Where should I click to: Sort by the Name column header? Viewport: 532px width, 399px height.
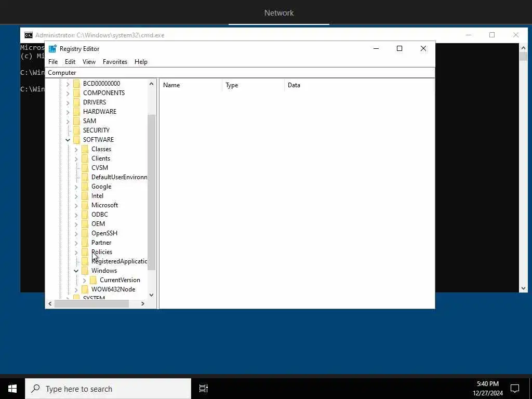click(x=191, y=85)
